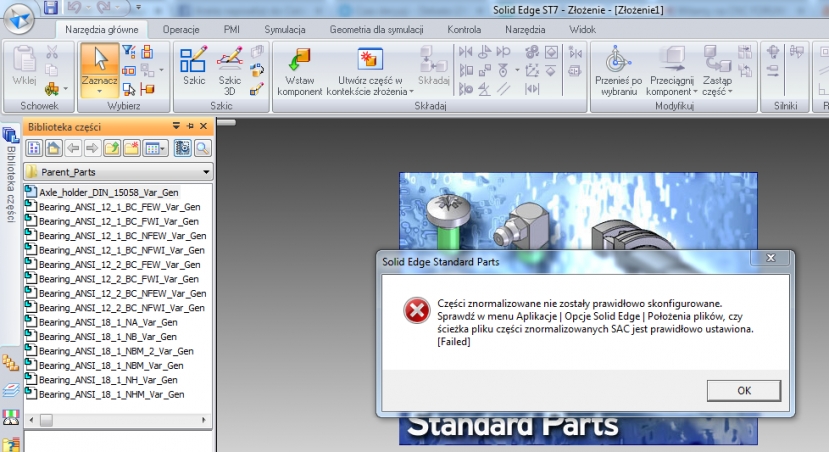The width and height of the screenshot is (829, 452).
Task: Open the dropdown arrow under Zaznacz
Action: coord(99,92)
